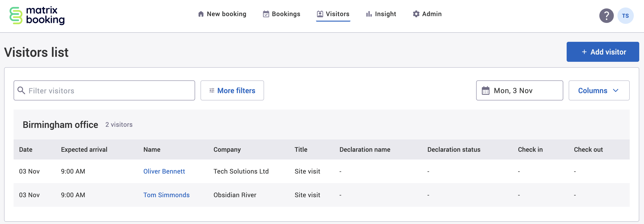Click the Matrix Booking logo
The width and height of the screenshot is (644, 224).
click(37, 15)
